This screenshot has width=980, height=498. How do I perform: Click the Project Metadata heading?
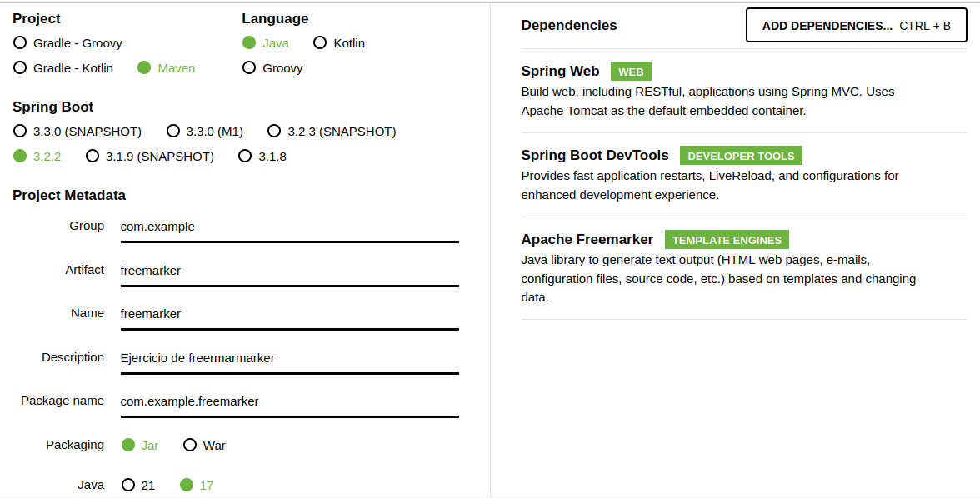[68, 195]
